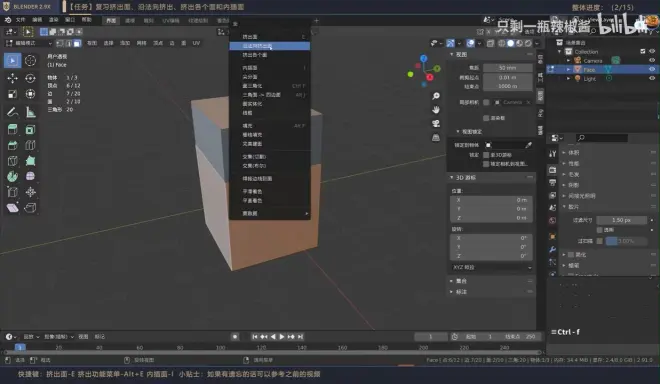This screenshot has height=384, width=660.
Task: Toggle camera view with the camera icon
Action: (436, 123)
